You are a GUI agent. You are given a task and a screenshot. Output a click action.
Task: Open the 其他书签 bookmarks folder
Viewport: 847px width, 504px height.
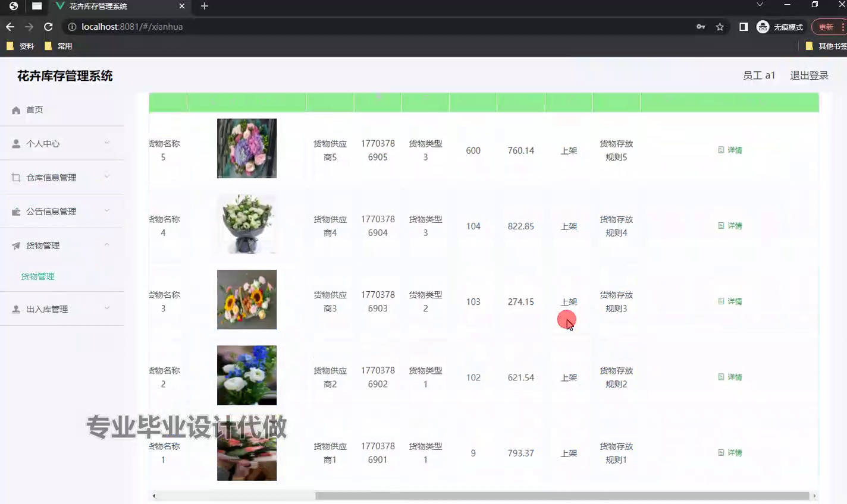826,46
